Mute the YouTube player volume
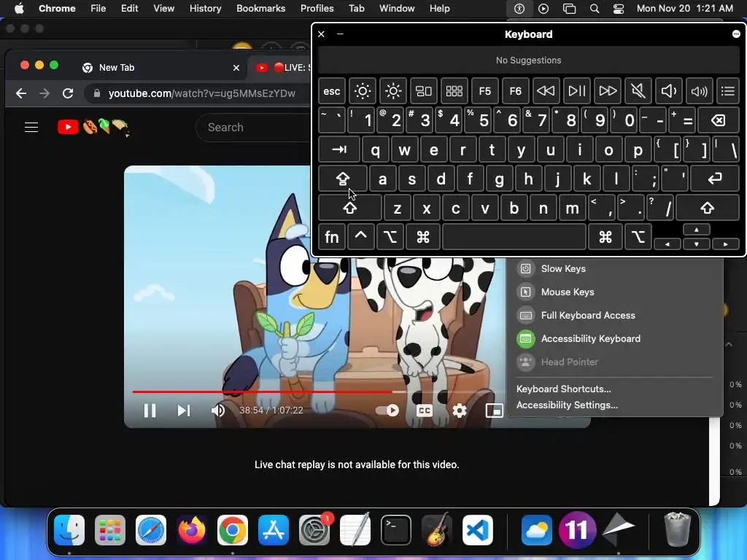 tap(218, 411)
